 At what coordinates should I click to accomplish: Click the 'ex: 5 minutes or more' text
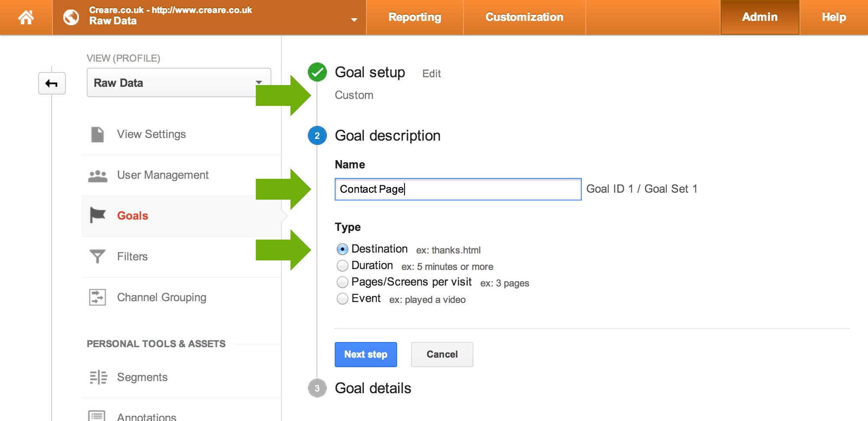click(447, 266)
